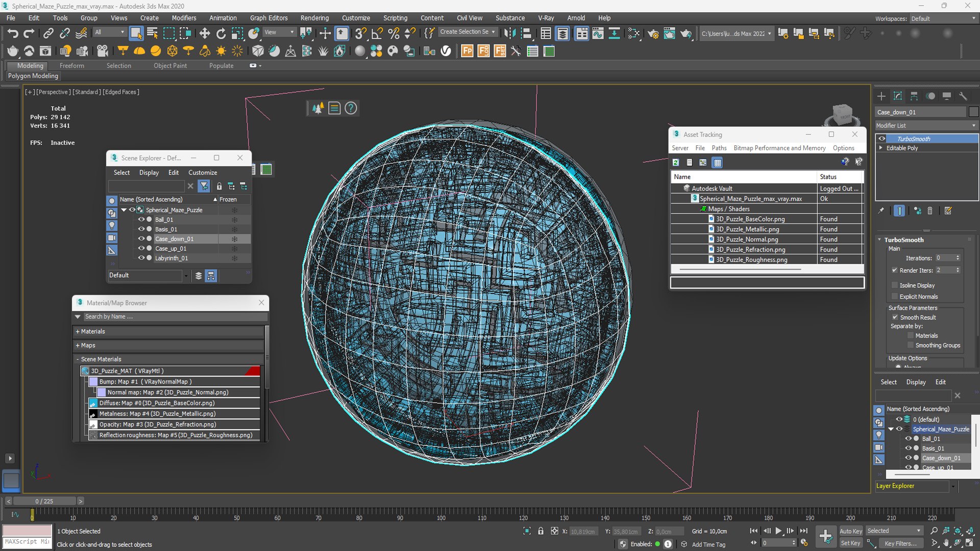Click the Refresh icon in Asset Tracking
The height and width of the screenshot is (551, 980).
pos(676,162)
